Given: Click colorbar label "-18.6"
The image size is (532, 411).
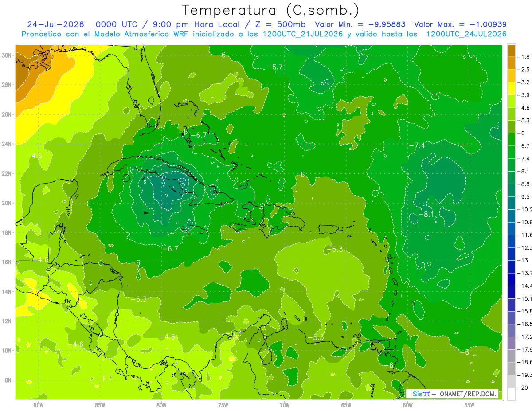Looking at the screenshot, I should [x=525, y=362].
